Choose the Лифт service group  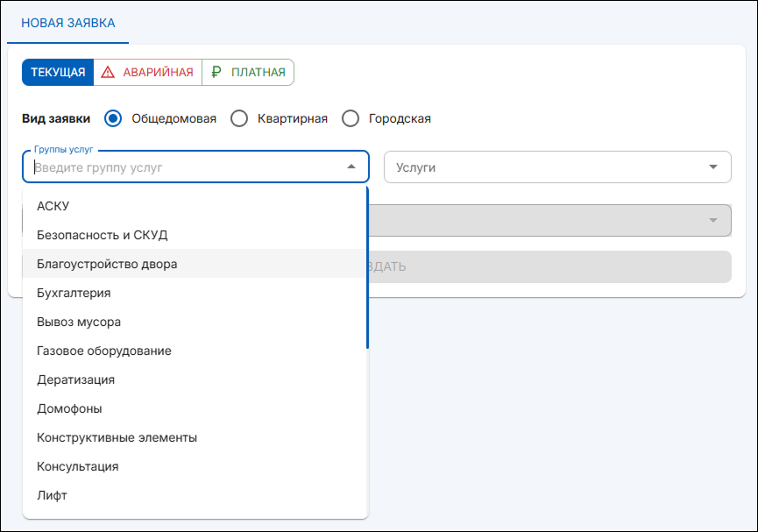click(x=52, y=495)
